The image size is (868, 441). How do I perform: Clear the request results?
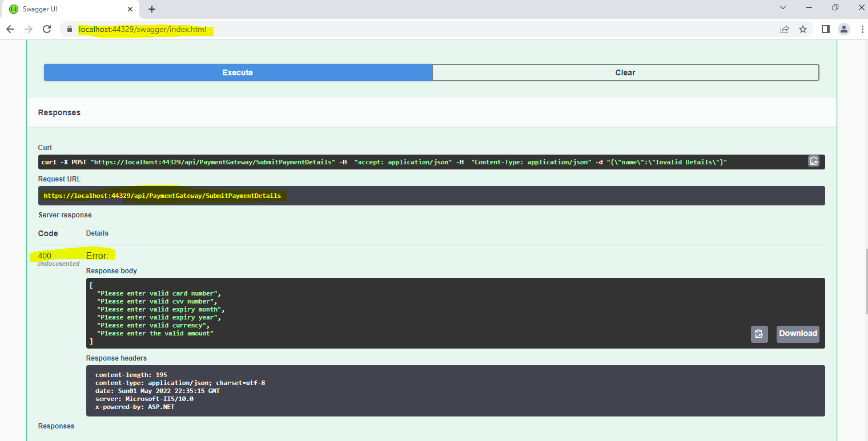pos(625,72)
